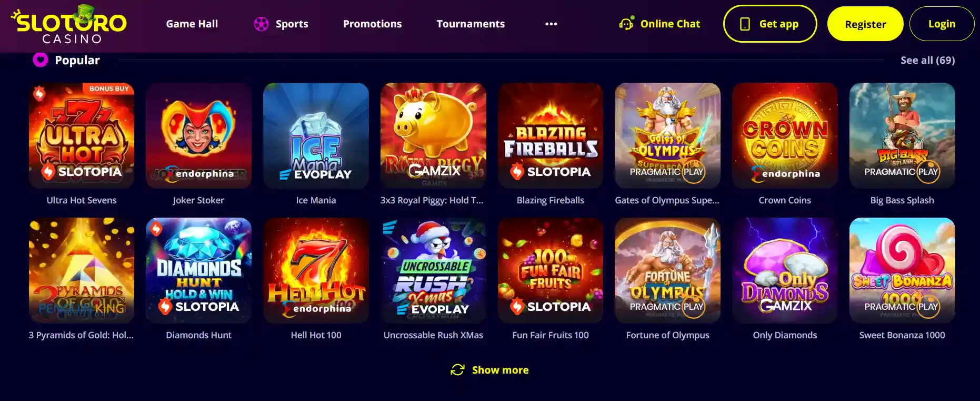Image resolution: width=980 pixels, height=401 pixels.
Task: Click the Slotoro Casino logo
Action: tap(69, 24)
